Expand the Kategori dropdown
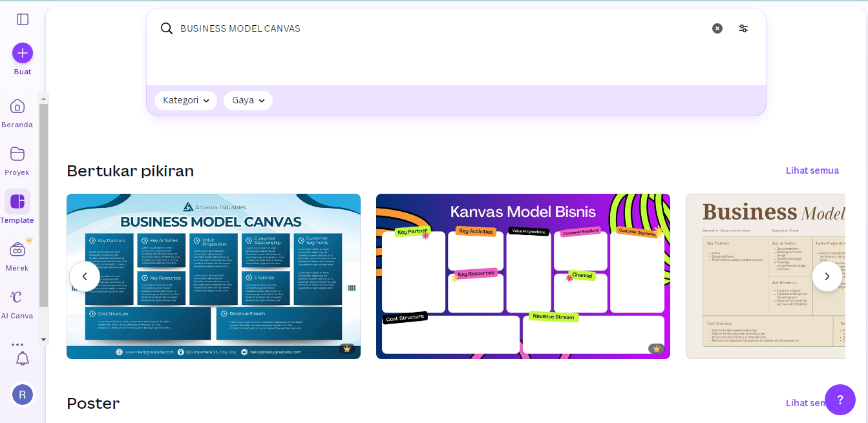This screenshot has height=423, width=868. click(185, 101)
